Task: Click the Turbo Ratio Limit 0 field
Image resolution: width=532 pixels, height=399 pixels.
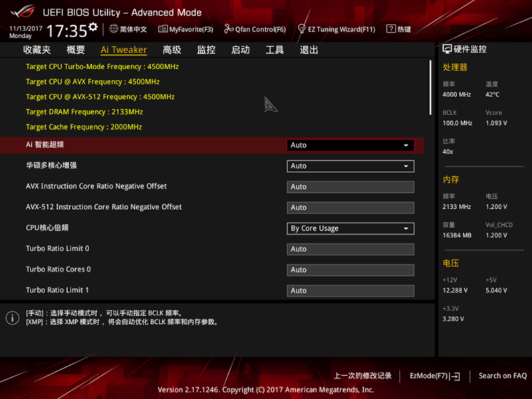Action: point(350,249)
